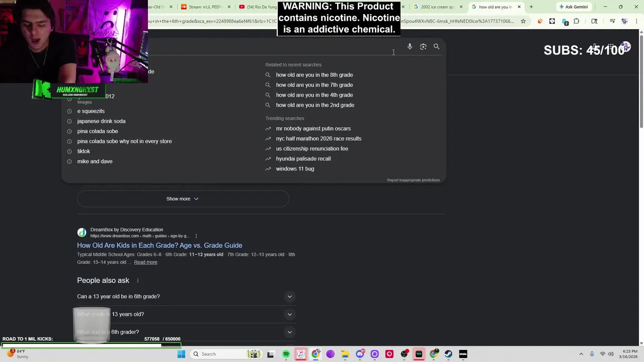Screen dimensions: 644x362
Task: Click the 'Read more' link in DreamBox snippet
Action: 145,262
